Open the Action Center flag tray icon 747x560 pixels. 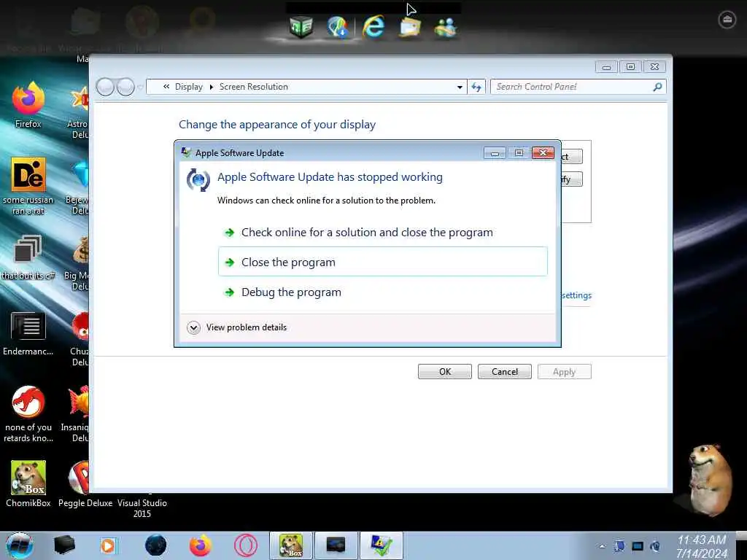[x=620, y=546]
